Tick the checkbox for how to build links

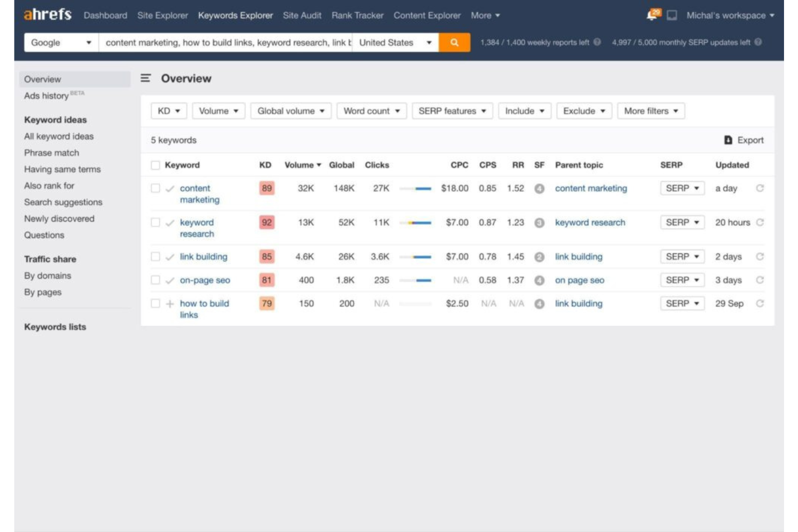point(155,303)
